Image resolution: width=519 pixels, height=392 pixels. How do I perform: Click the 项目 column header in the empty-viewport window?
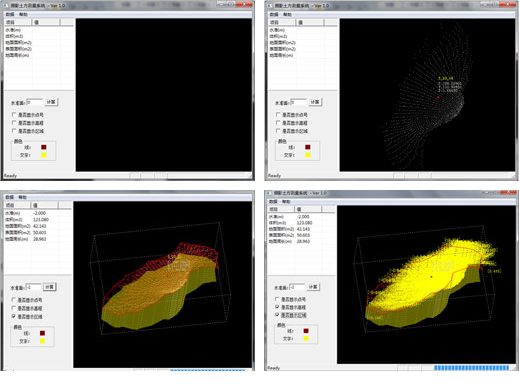pyautogui.click(x=18, y=22)
